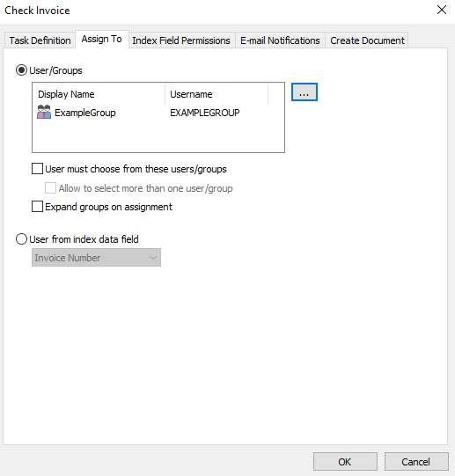
Task: Switch to the Task Definition tab
Action: point(40,40)
